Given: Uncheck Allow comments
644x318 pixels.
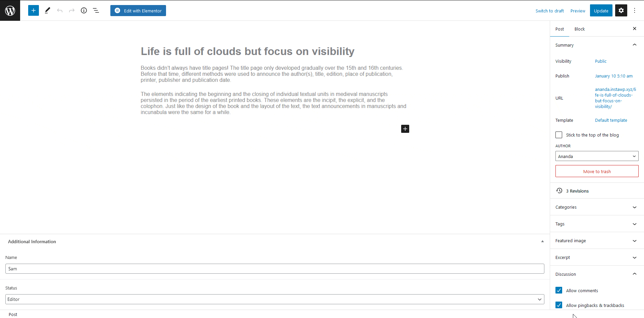Looking at the screenshot, I should (x=559, y=290).
